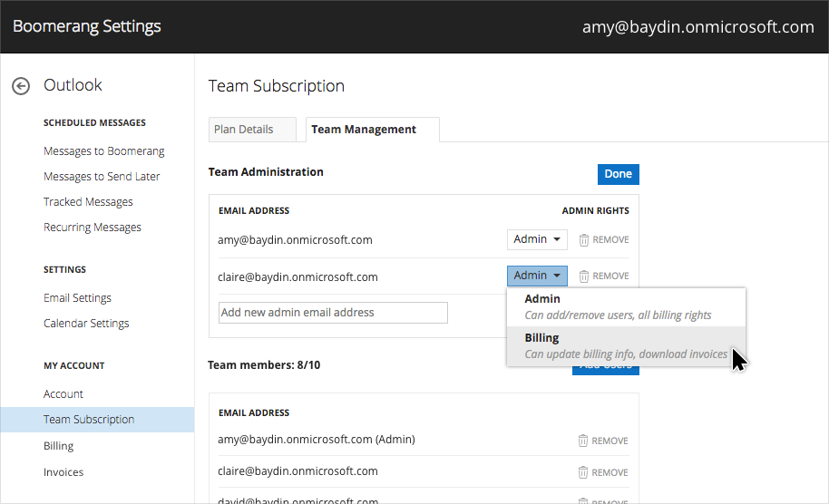Open Invoices in the sidebar
The width and height of the screenshot is (829, 504).
[63, 472]
